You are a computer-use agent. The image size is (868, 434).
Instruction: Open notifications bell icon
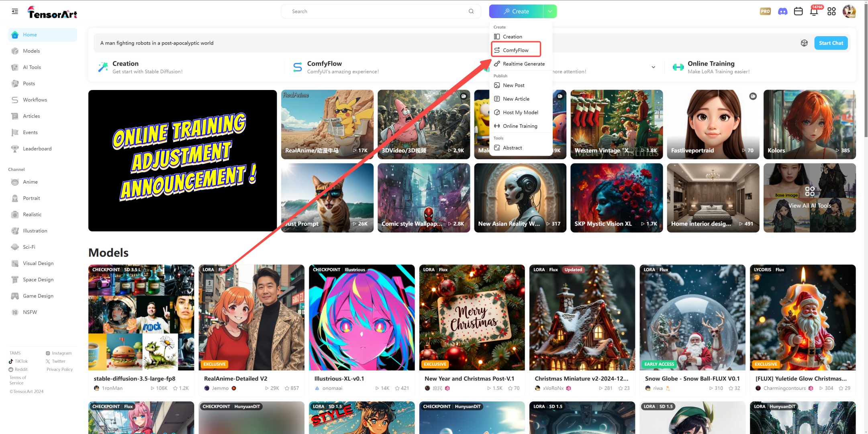(x=814, y=11)
